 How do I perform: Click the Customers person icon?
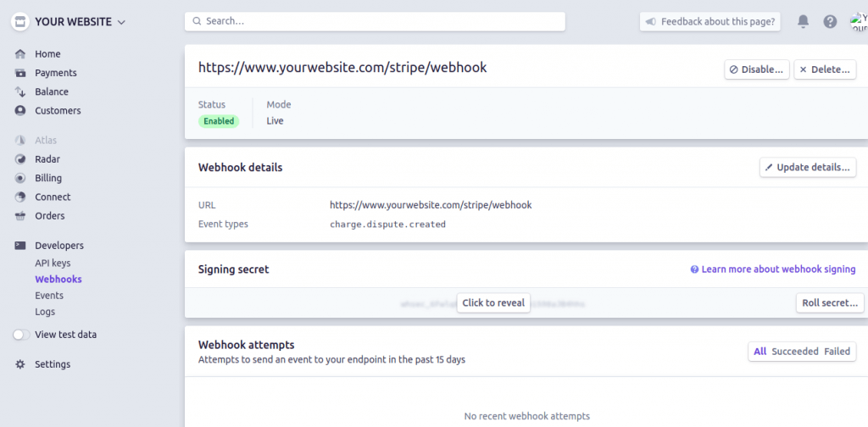20,111
